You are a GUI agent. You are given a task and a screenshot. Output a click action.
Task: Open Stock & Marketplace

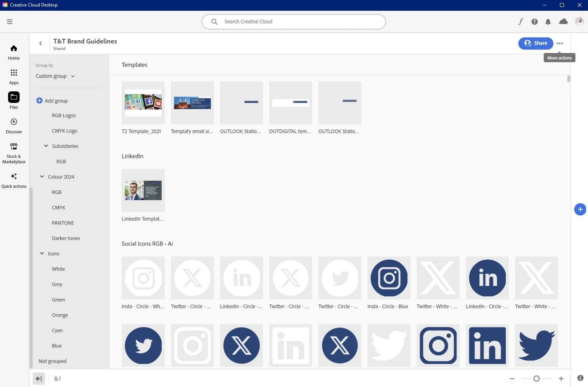14,153
